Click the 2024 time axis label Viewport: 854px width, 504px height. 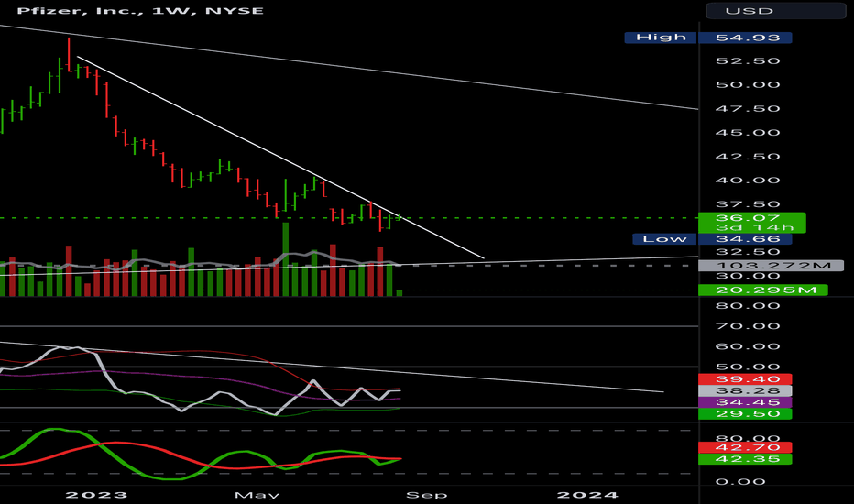587,495
